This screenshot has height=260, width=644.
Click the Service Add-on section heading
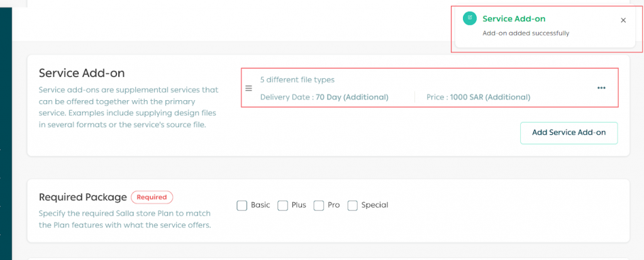[82, 73]
